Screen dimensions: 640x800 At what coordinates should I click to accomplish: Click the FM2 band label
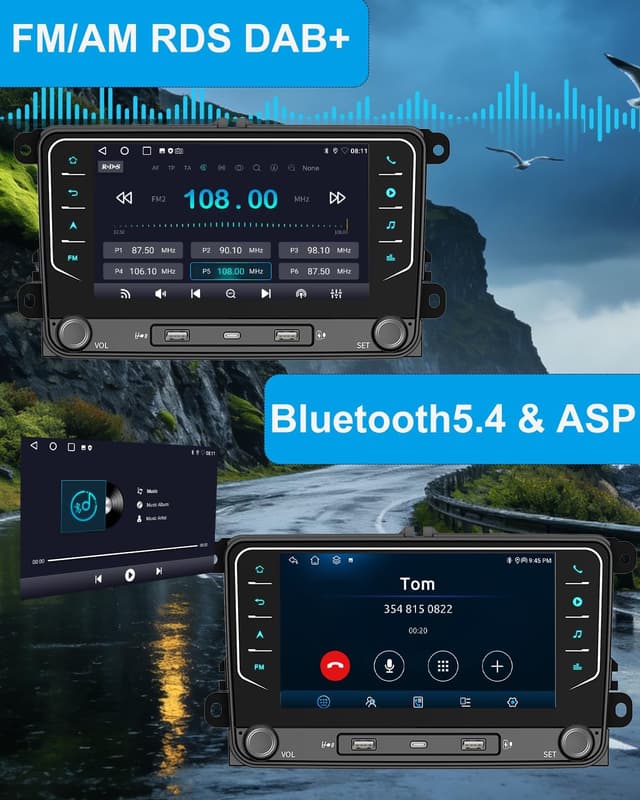159,199
